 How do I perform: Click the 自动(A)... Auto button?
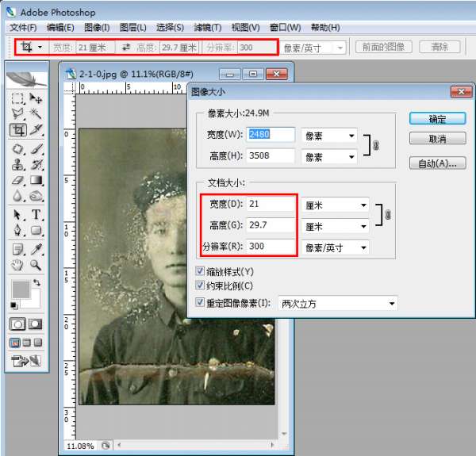click(x=437, y=163)
